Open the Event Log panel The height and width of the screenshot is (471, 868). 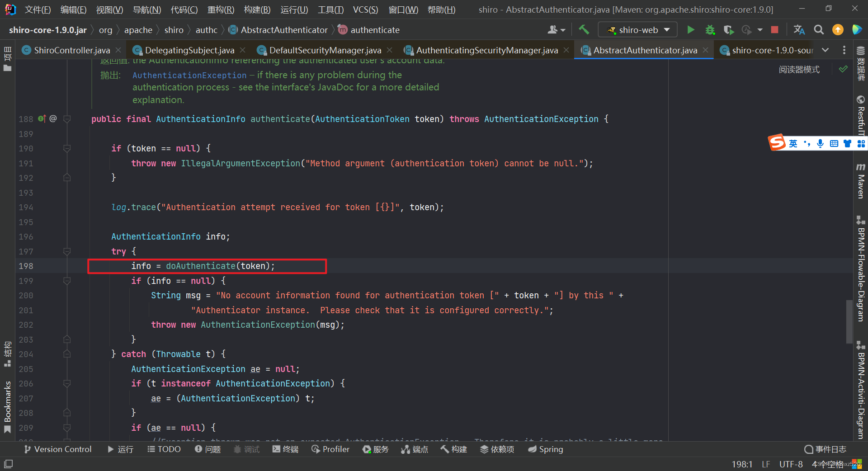[x=826, y=449]
